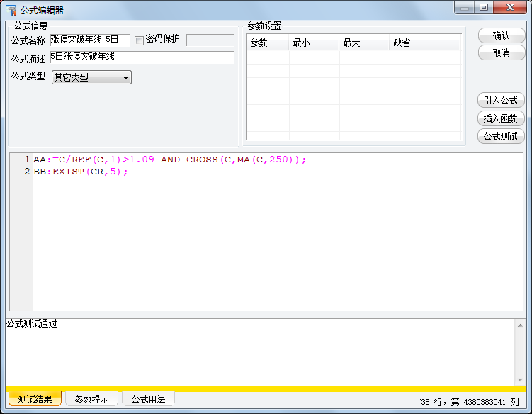Click line number 2 in the gutter

[27, 171]
